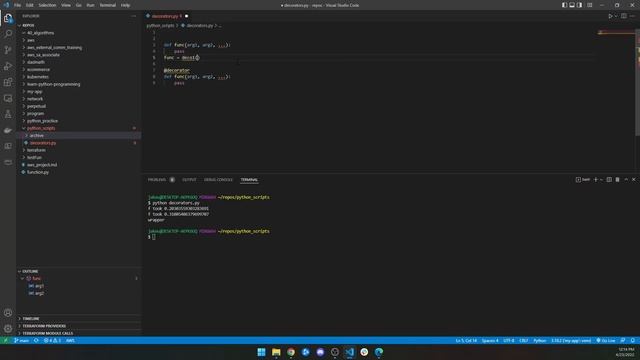Collapse the python_scripts folder
This screenshot has width=640, height=360.
(41, 128)
